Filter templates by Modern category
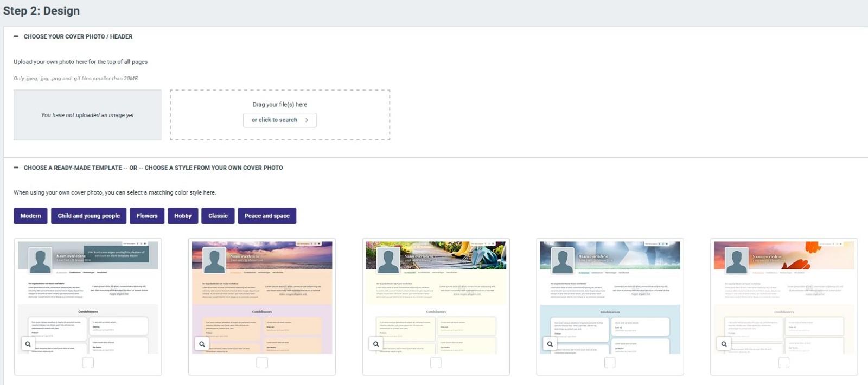The width and height of the screenshot is (868, 385). [31, 216]
